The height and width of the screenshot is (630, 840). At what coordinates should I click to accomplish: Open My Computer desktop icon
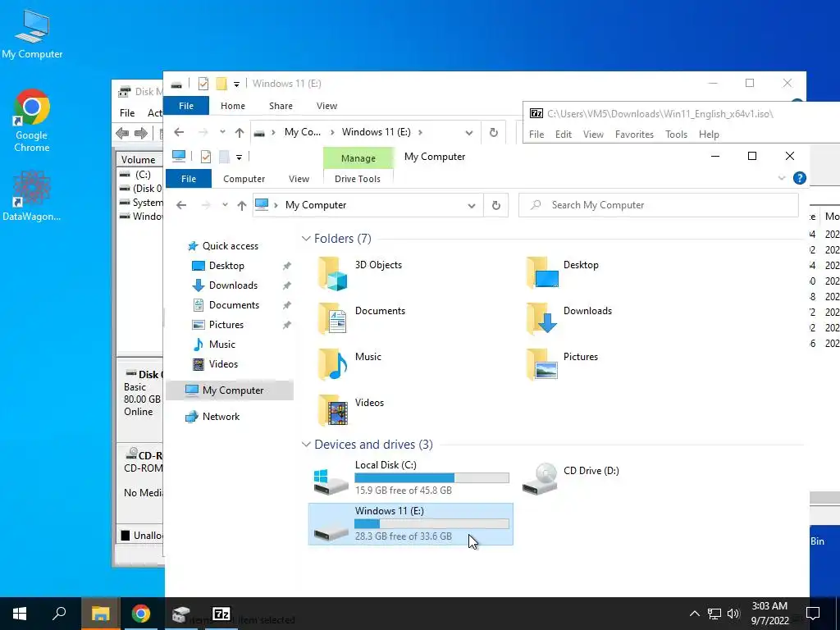32,33
